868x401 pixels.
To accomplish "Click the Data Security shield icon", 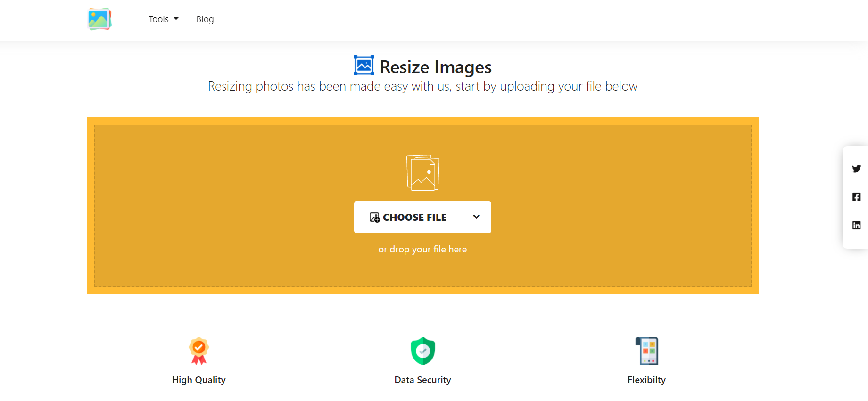I will tap(423, 351).
